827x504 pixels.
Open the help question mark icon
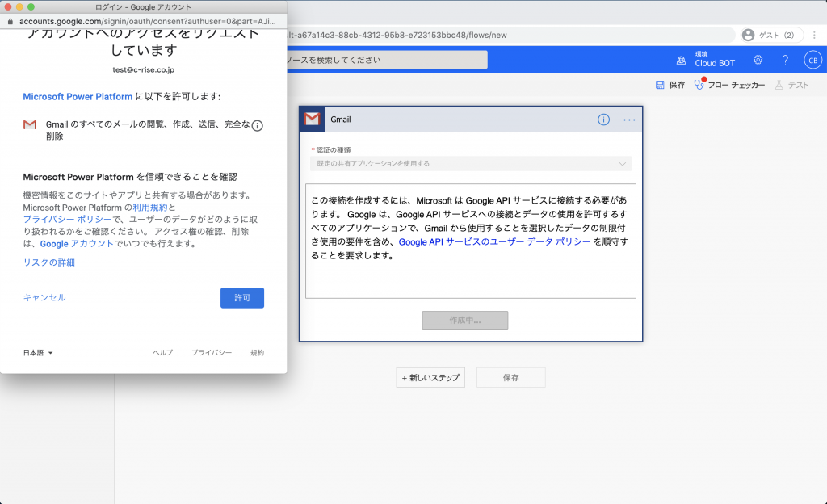[x=785, y=60]
